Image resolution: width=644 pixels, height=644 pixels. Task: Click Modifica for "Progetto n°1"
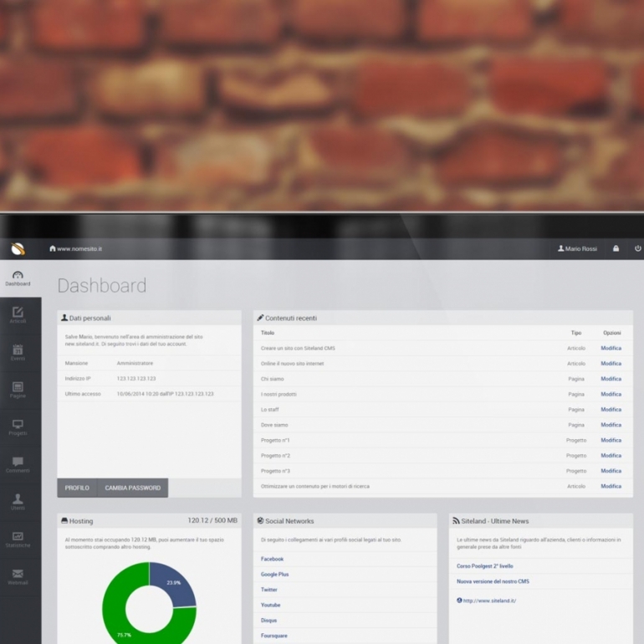pos(611,440)
